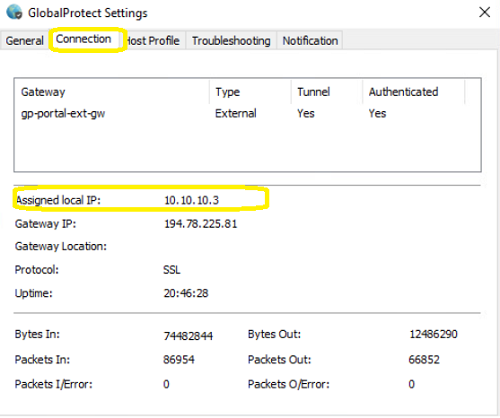Open the Host Profile tab

coord(153,41)
